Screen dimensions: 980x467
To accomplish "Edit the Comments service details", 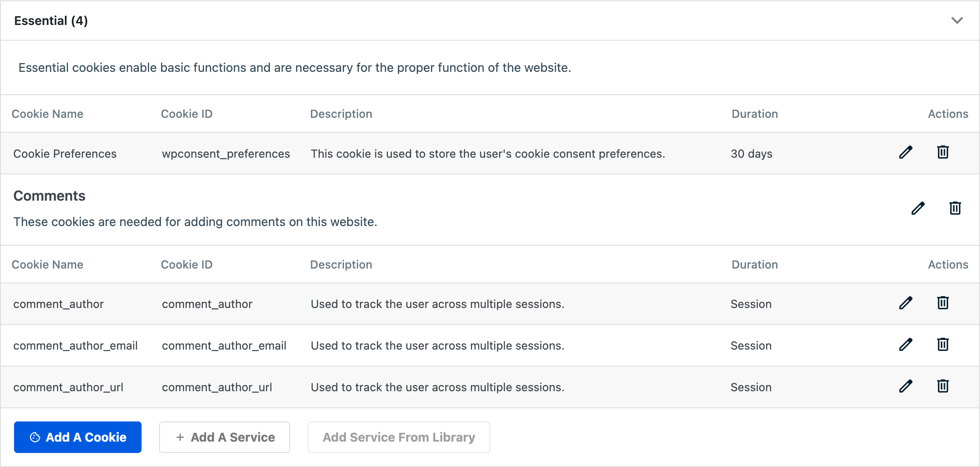I will pos(918,209).
